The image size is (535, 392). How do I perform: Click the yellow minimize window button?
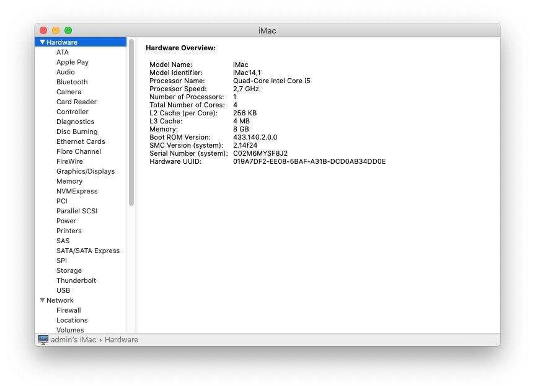[x=56, y=30]
